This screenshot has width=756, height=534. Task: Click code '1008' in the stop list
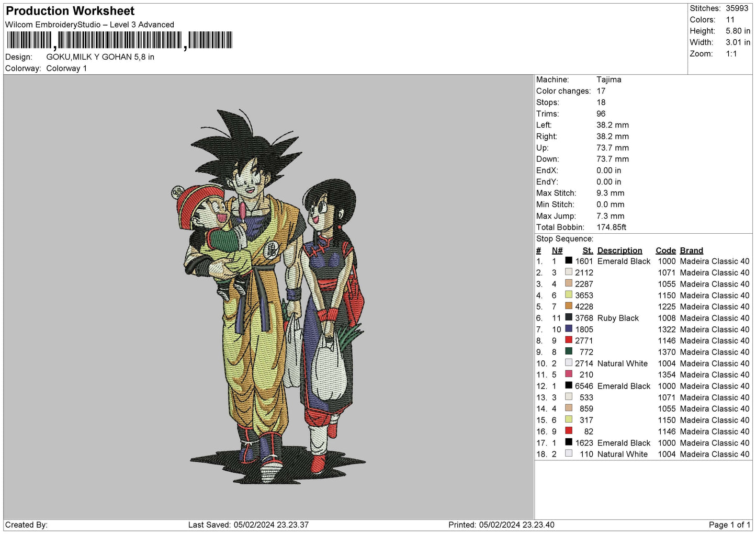667,318
